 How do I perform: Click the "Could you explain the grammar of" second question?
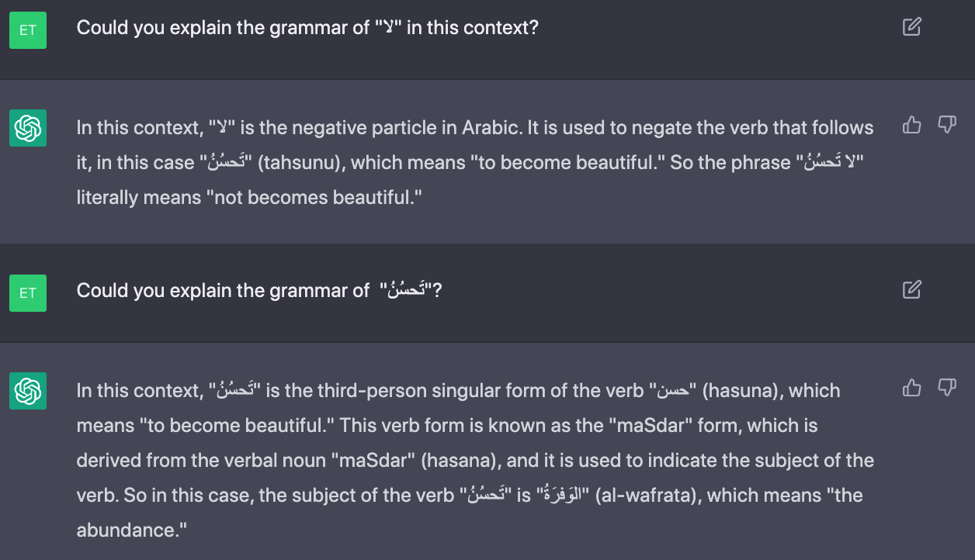(x=224, y=291)
